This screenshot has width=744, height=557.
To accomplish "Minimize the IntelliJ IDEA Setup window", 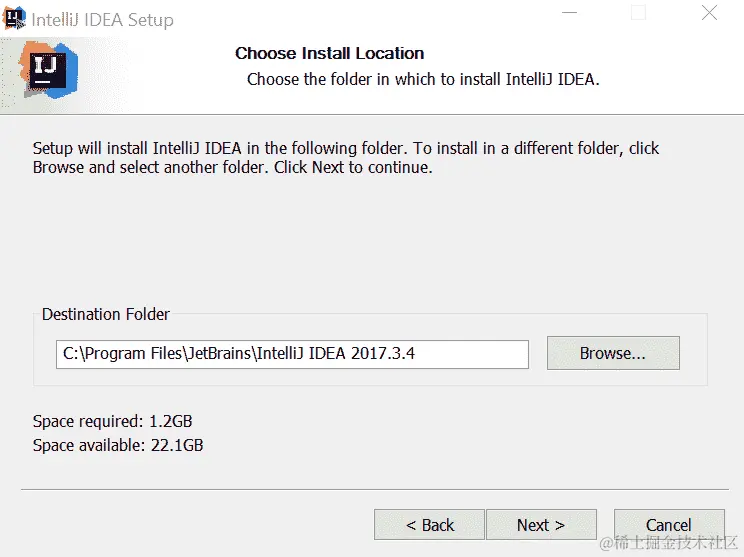I will point(569,13).
